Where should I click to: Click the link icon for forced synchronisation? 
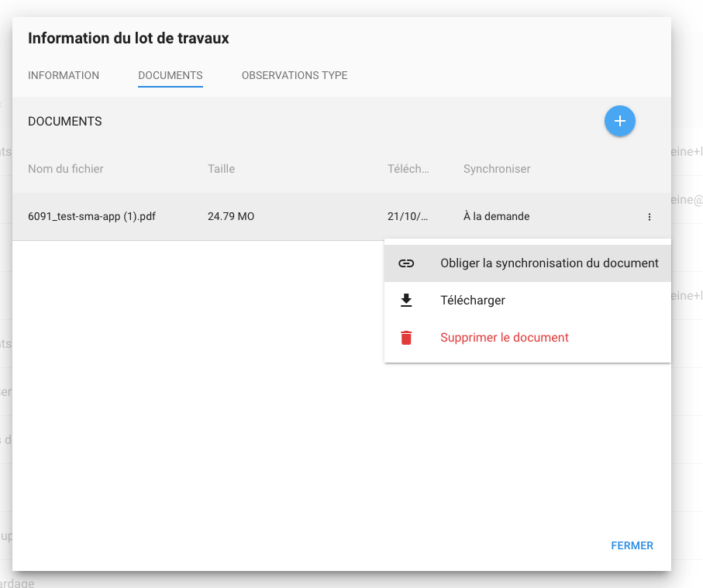click(406, 263)
